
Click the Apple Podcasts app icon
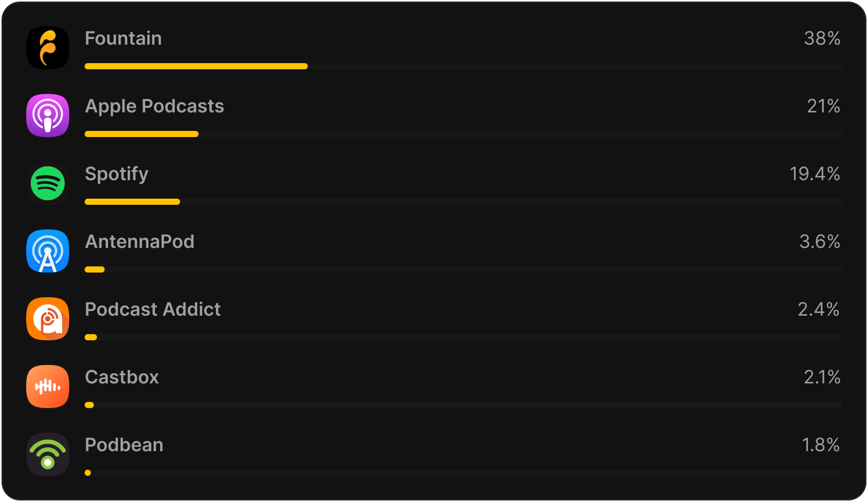point(48,115)
